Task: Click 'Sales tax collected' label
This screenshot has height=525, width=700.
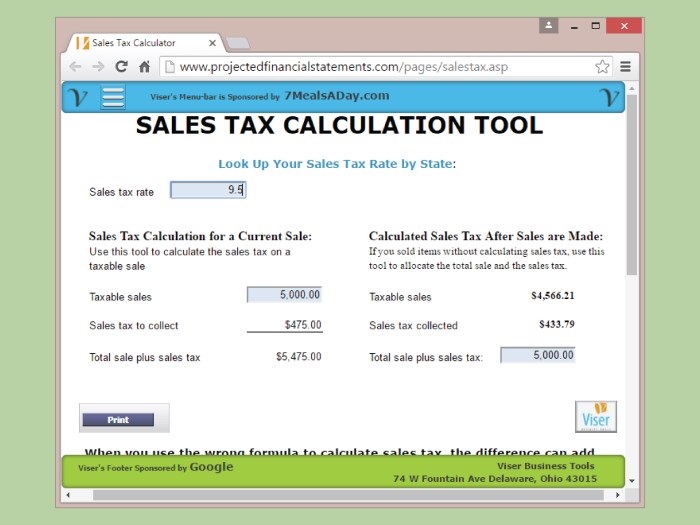Action: (413, 325)
